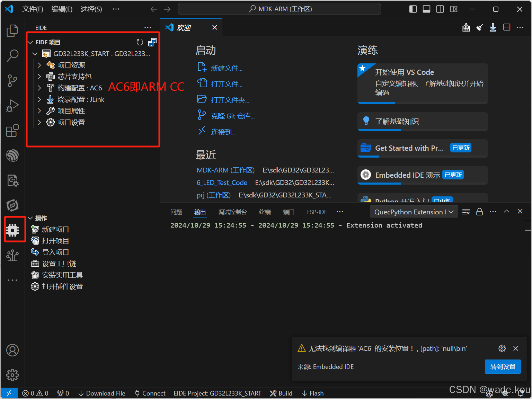Click 克隆 Git 仓库... link
The height and width of the screenshot is (399, 532).
tap(233, 116)
